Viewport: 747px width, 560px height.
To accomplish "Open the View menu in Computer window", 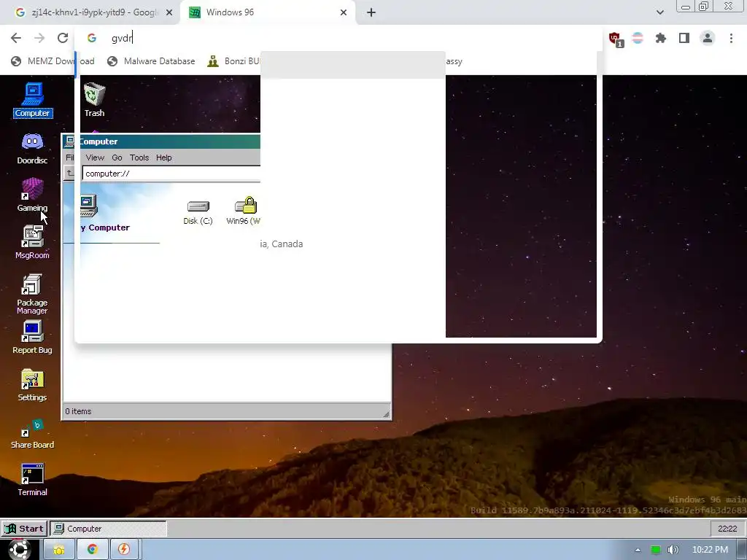I will (x=95, y=157).
